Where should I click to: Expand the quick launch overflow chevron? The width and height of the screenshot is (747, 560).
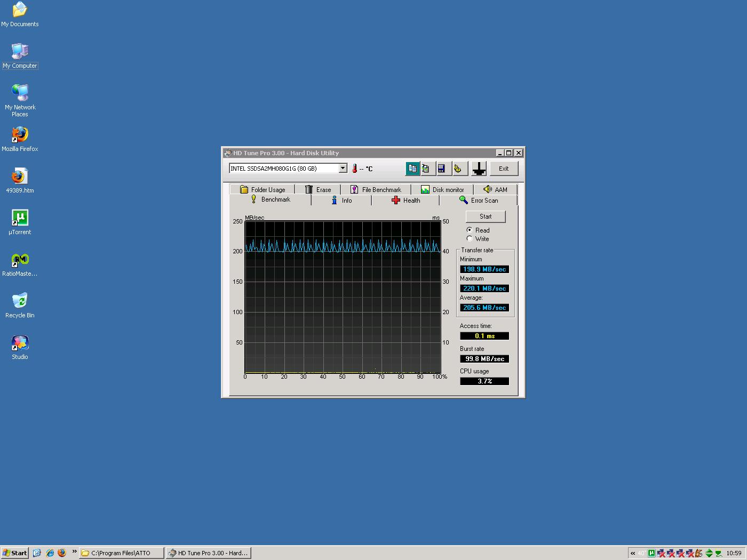tap(74, 552)
